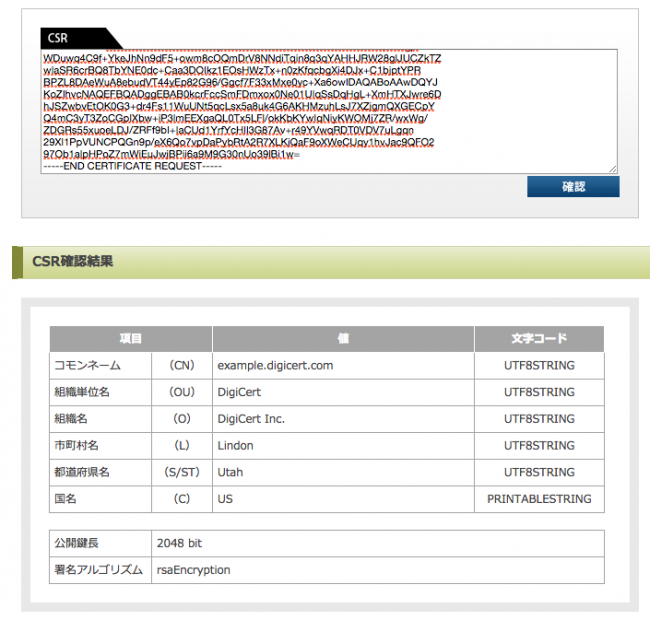Screen dimensions: 650x620
Task: Click the (L) abbreviation cell
Action: click(182, 446)
